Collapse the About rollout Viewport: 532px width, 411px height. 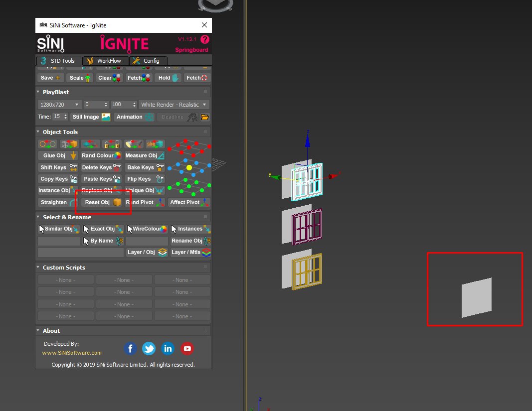tap(38, 330)
